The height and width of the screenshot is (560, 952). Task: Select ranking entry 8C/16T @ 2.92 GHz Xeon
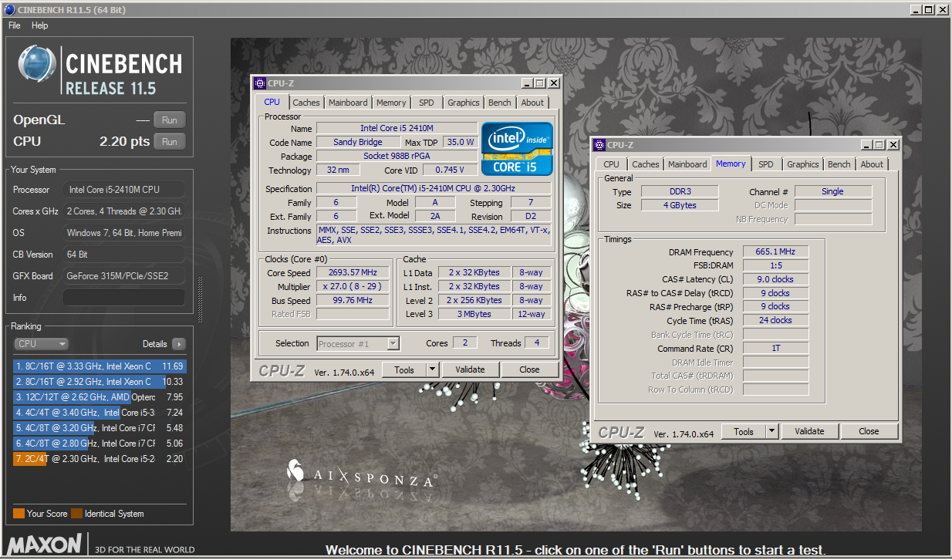click(100, 382)
